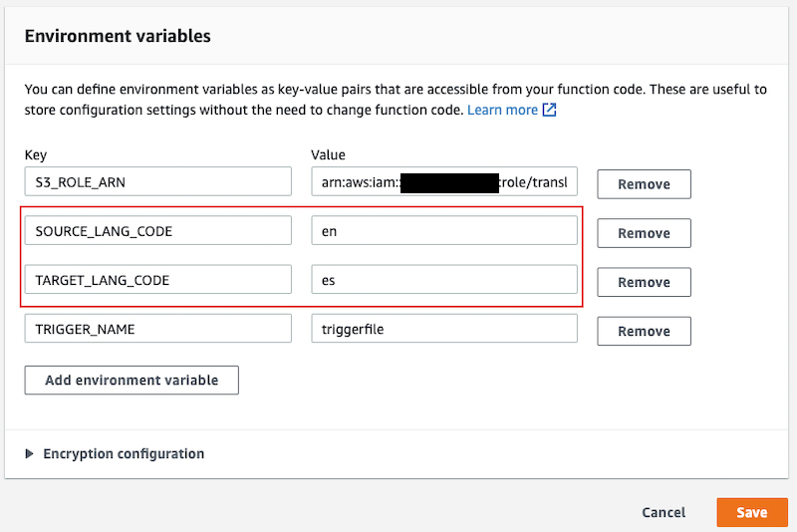This screenshot has width=797, height=532.
Task: Edit the arn:aws:iam value field
Action: [444, 181]
